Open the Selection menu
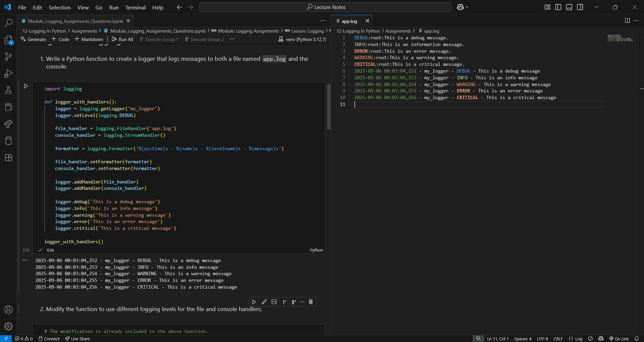Image resolution: width=644 pixels, height=342 pixels. pos(60,8)
